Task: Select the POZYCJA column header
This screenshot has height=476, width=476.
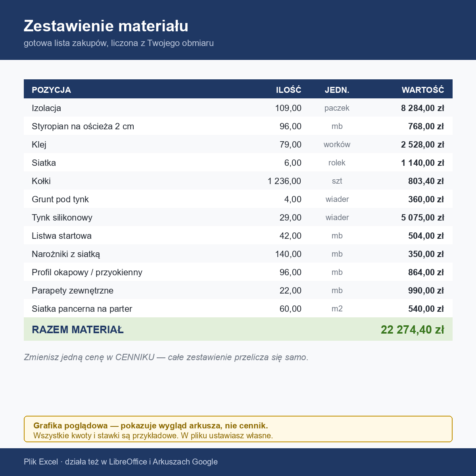Action: coord(51,90)
